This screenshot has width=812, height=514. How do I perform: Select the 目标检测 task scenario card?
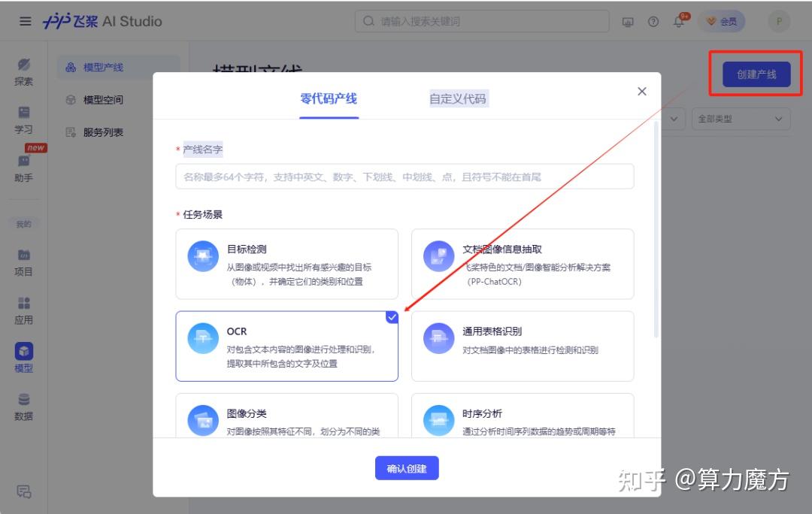pyautogui.click(x=286, y=264)
